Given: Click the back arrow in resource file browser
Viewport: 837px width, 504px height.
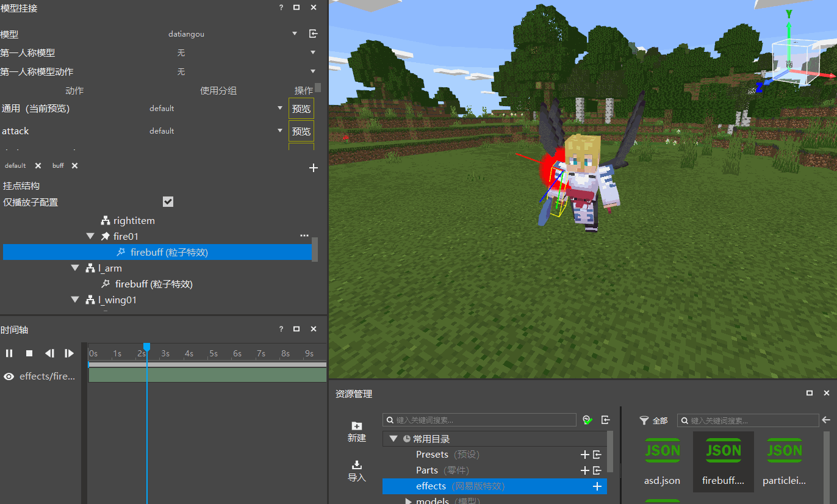Looking at the screenshot, I should click(x=827, y=420).
